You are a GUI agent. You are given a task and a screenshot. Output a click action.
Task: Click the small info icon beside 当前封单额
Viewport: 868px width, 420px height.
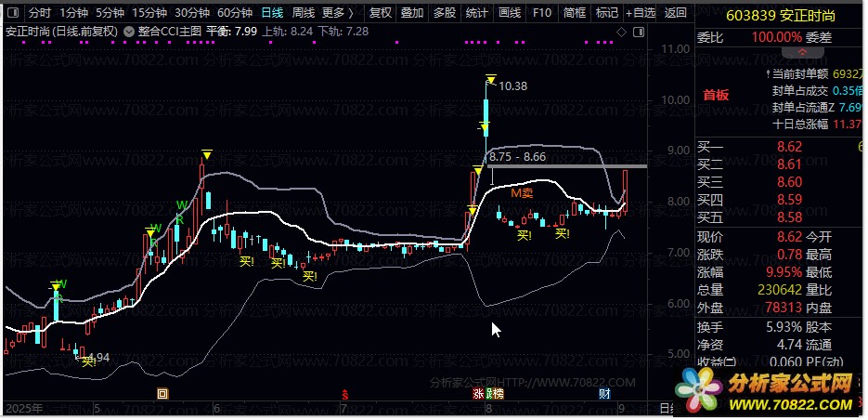click(x=767, y=73)
